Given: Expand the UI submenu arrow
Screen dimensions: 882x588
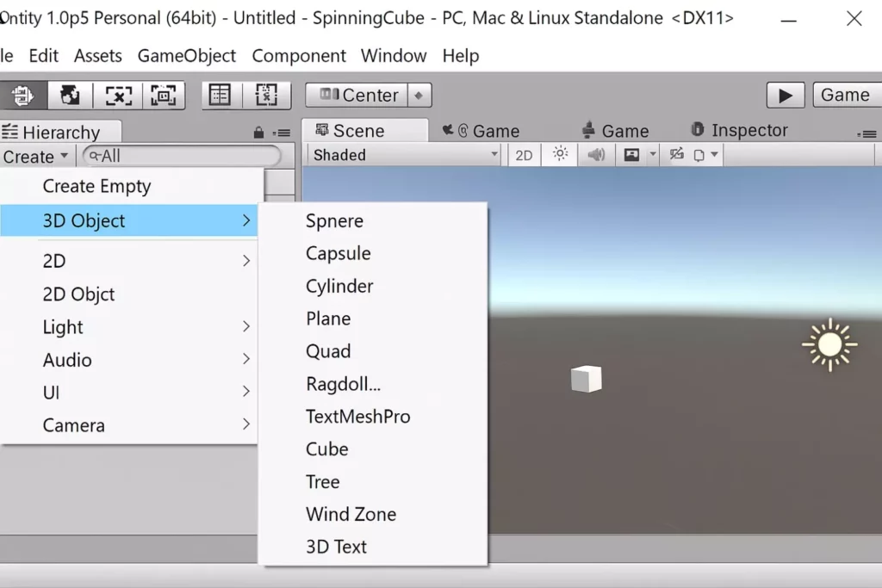Looking at the screenshot, I should 246,391.
